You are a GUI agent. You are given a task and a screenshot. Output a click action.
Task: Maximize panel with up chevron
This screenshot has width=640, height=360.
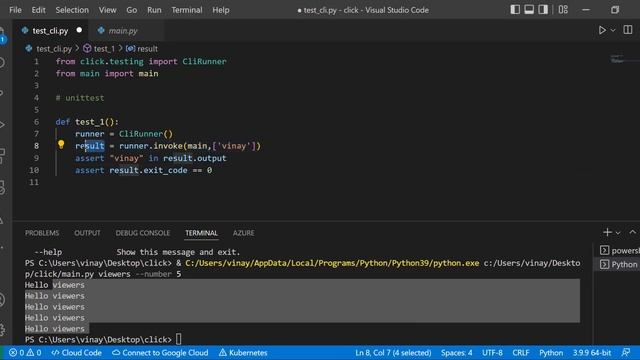click(632, 232)
